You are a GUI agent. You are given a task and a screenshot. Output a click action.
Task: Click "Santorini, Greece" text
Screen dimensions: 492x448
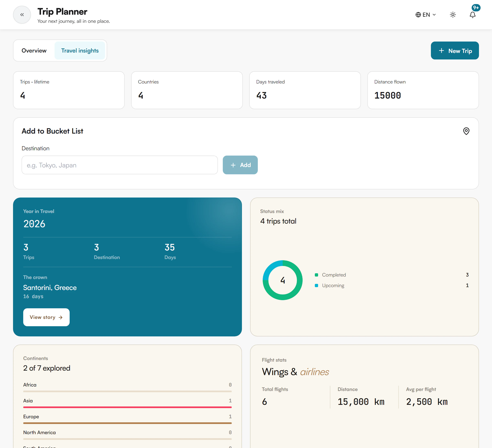(50, 288)
